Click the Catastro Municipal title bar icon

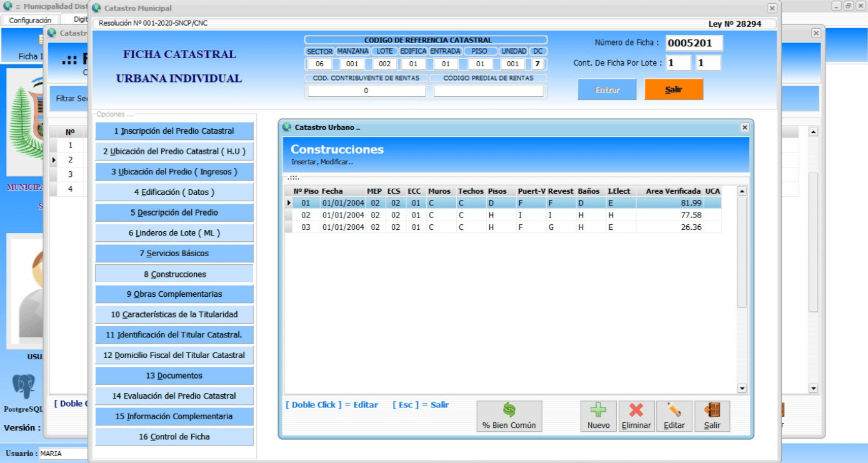pos(96,8)
